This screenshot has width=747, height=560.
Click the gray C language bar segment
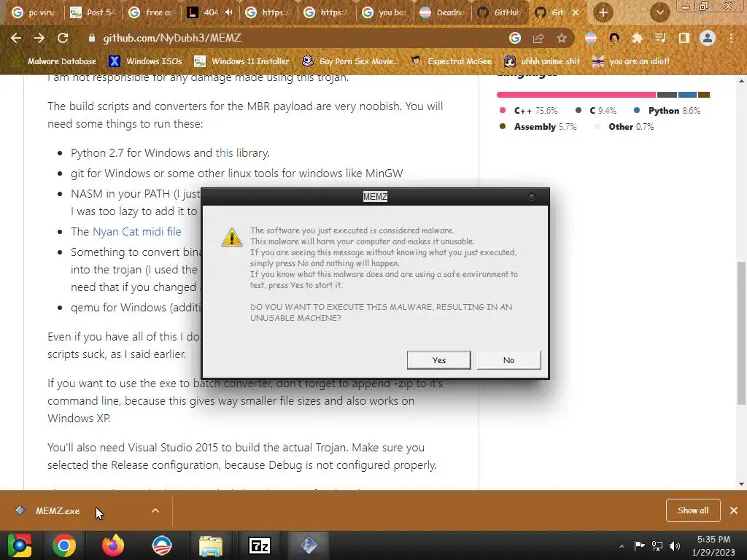(667, 95)
